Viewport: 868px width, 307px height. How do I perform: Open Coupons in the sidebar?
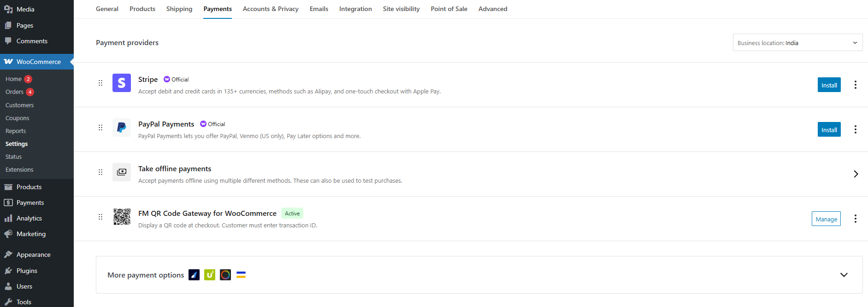[17, 118]
